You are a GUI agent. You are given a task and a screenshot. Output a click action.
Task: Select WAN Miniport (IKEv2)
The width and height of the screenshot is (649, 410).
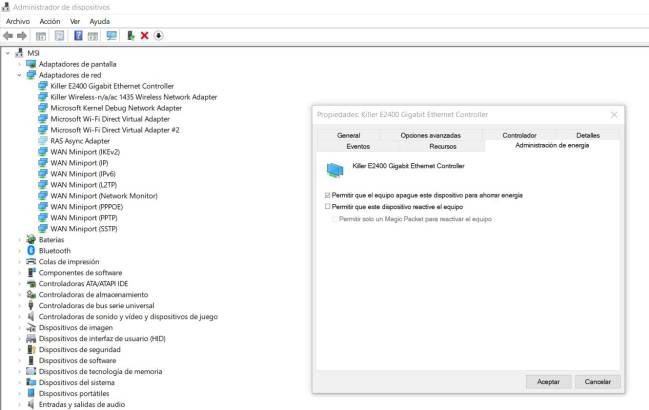[x=85, y=152]
